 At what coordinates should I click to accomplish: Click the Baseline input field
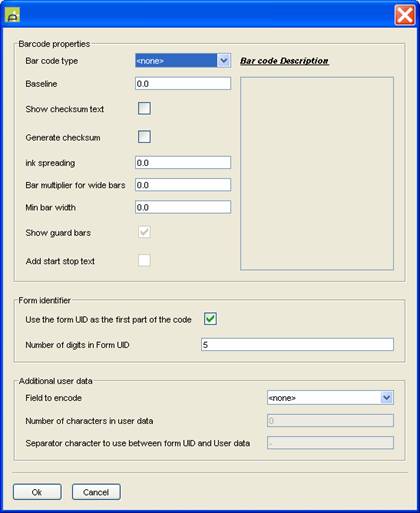pyautogui.click(x=183, y=83)
